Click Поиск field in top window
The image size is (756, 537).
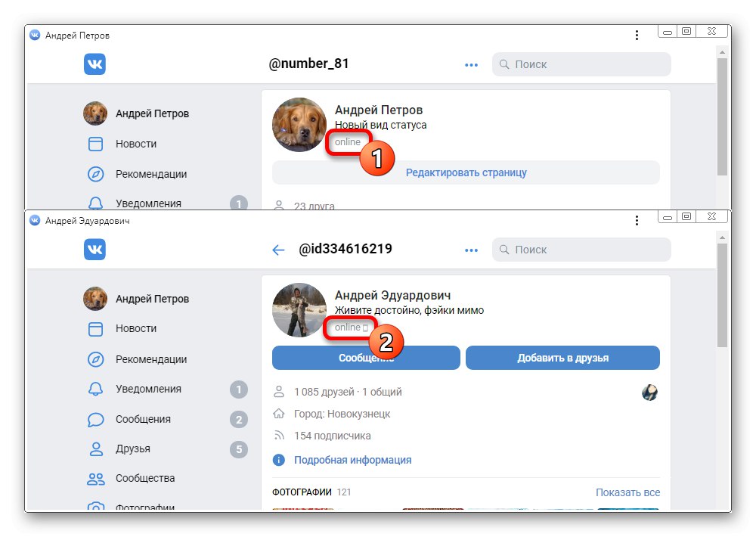pos(581,64)
